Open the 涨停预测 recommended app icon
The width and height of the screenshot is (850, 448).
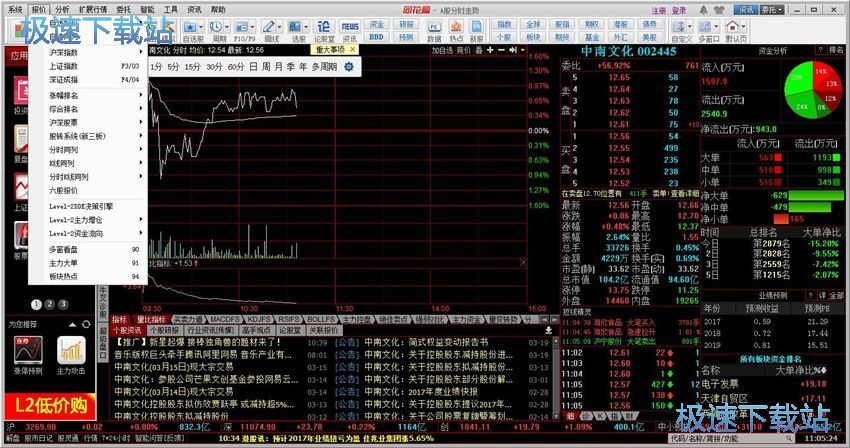click(x=28, y=350)
